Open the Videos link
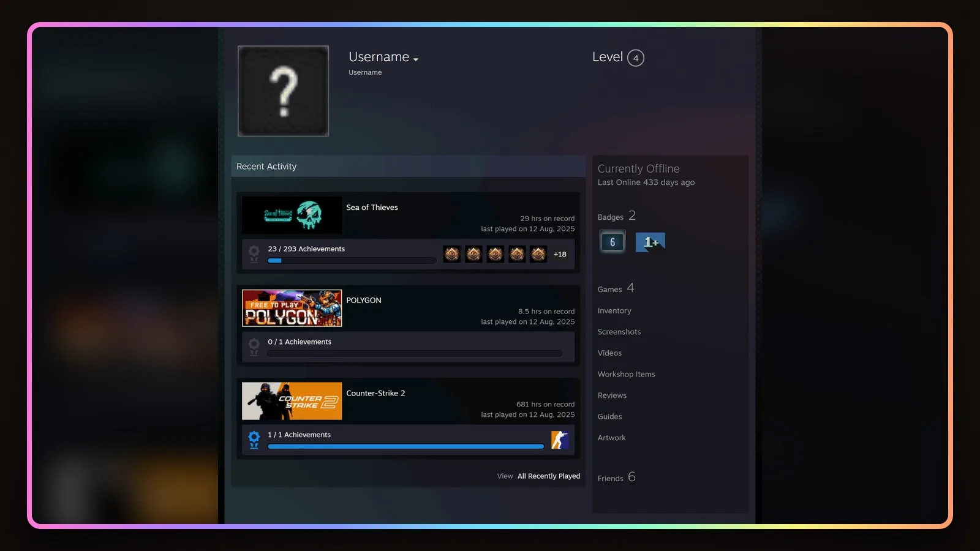Image resolution: width=980 pixels, height=551 pixels. [609, 353]
